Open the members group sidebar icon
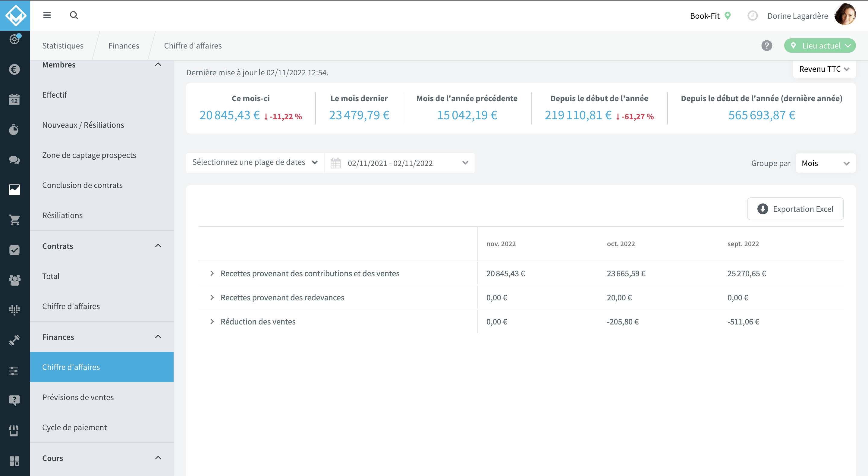Image resolution: width=868 pixels, height=476 pixels. pos(14,280)
